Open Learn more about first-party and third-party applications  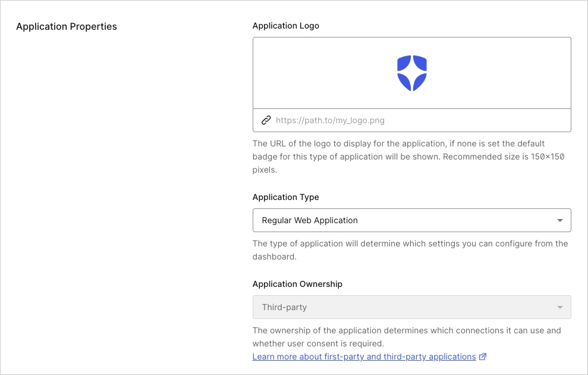pos(364,357)
